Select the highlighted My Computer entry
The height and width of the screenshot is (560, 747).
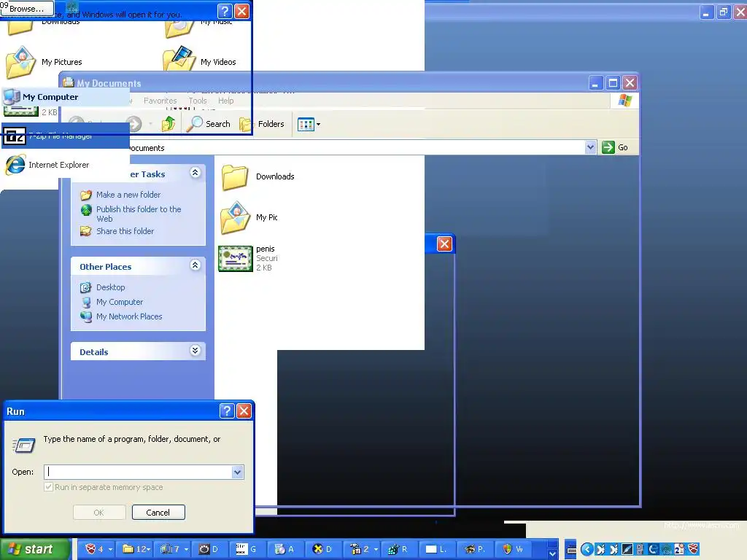65,97
